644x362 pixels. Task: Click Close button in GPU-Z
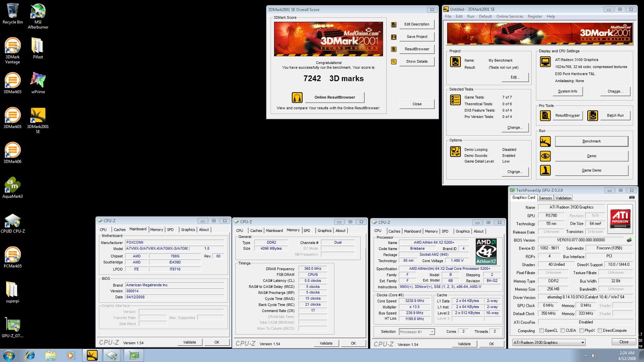coord(624,342)
